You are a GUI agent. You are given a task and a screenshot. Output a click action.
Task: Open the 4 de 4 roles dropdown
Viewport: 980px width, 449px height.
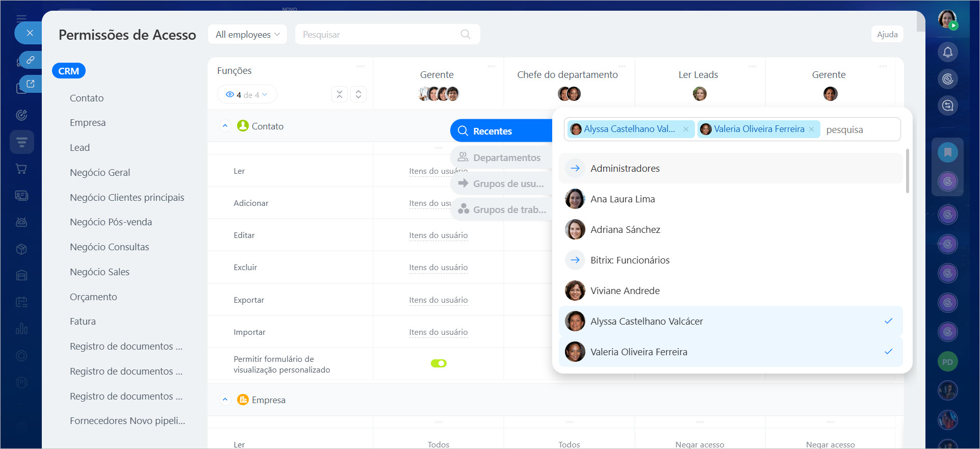click(x=247, y=95)
